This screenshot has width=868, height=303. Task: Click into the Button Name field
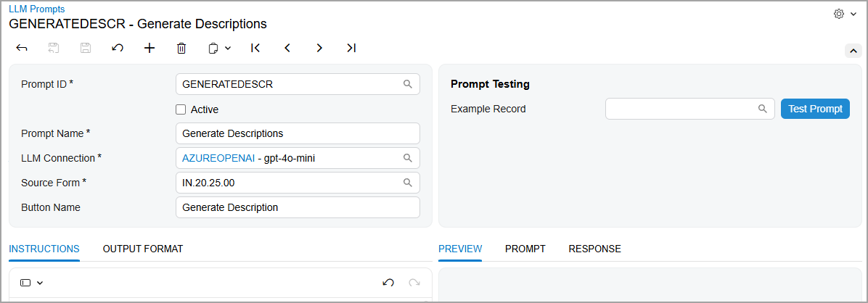298,207
